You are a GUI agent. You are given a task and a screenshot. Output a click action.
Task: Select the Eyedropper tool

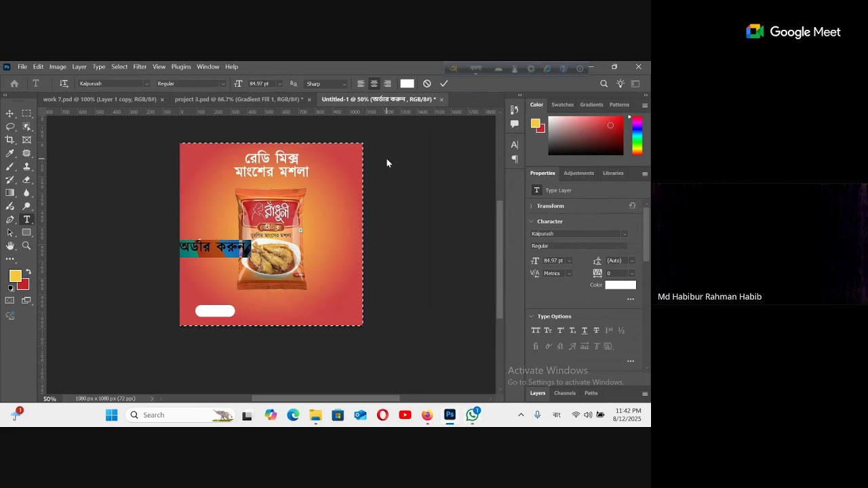[x=10, y=153]
